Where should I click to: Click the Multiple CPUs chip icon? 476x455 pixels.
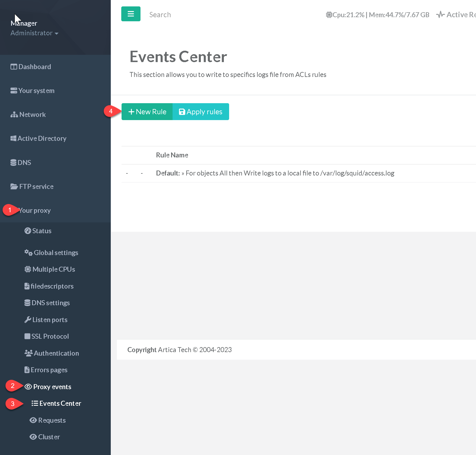[28, 269]
